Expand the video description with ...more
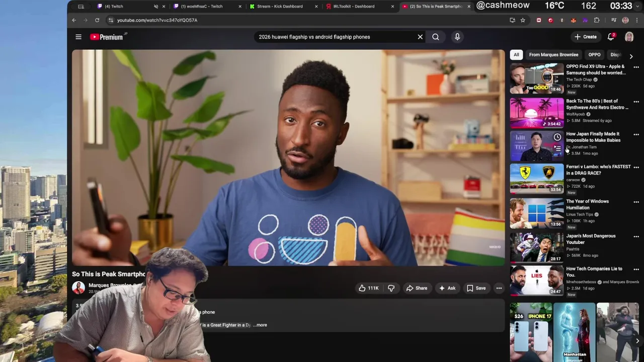 (x=261, y=325)
